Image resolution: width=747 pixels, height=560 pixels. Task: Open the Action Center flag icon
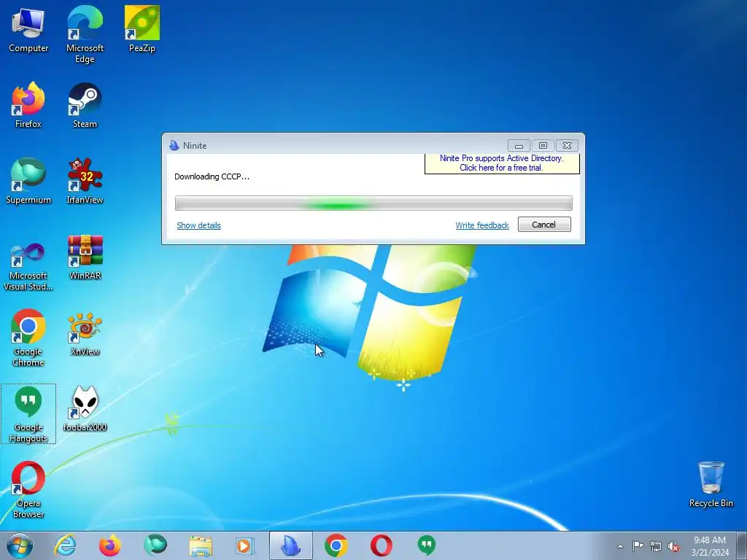tap(638, 545)
